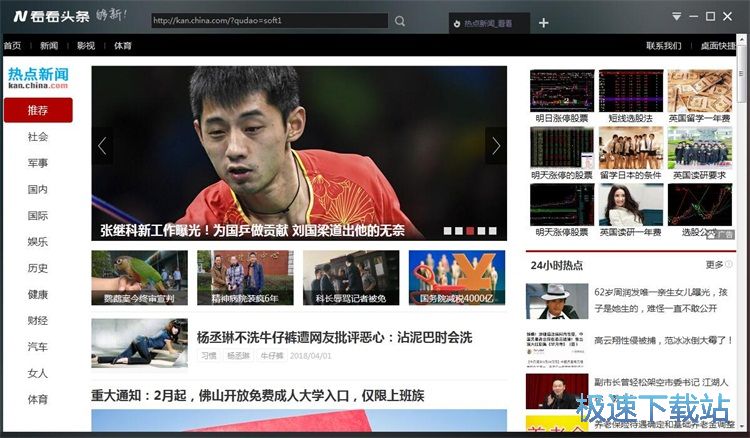This screenshot has width=750, height=438.
Task: Open 影视 in the top navigation
Action: (x=86, y=45)
